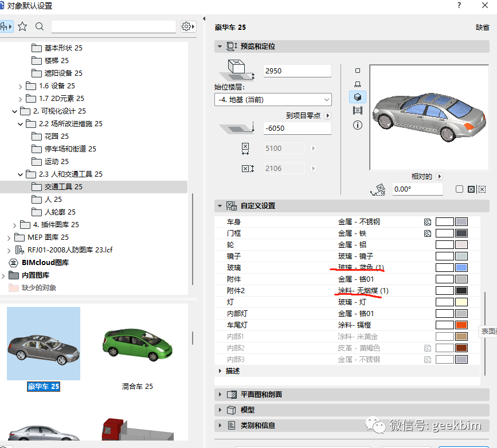Expand the 模型 panel

pyautogui.click(x=220, y=410)
